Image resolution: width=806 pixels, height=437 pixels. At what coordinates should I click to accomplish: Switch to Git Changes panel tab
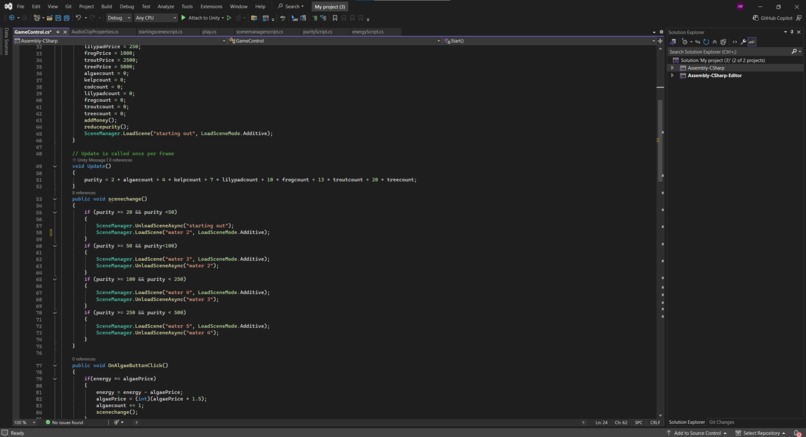tap(721, 422)
